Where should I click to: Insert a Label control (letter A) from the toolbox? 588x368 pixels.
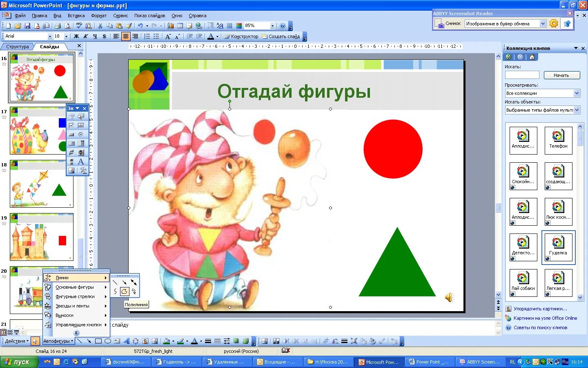[x=81, y=162]
